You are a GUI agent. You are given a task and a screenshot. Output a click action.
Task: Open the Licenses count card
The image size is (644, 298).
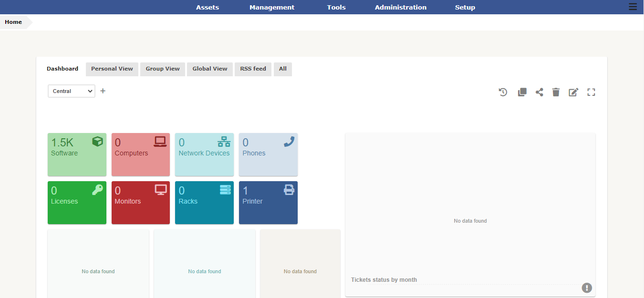click(x=77, y=203)
